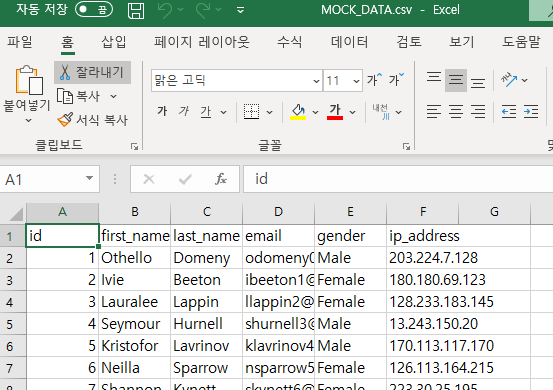The image size is (553, 390).
Task: Click the Save floppy disk icon
Action: [x=136, y=10]
